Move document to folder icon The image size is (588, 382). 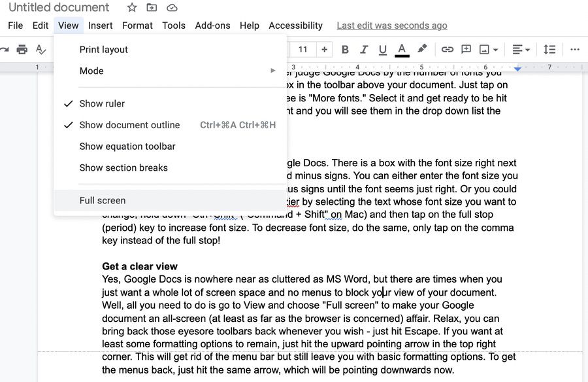(152, 7)
